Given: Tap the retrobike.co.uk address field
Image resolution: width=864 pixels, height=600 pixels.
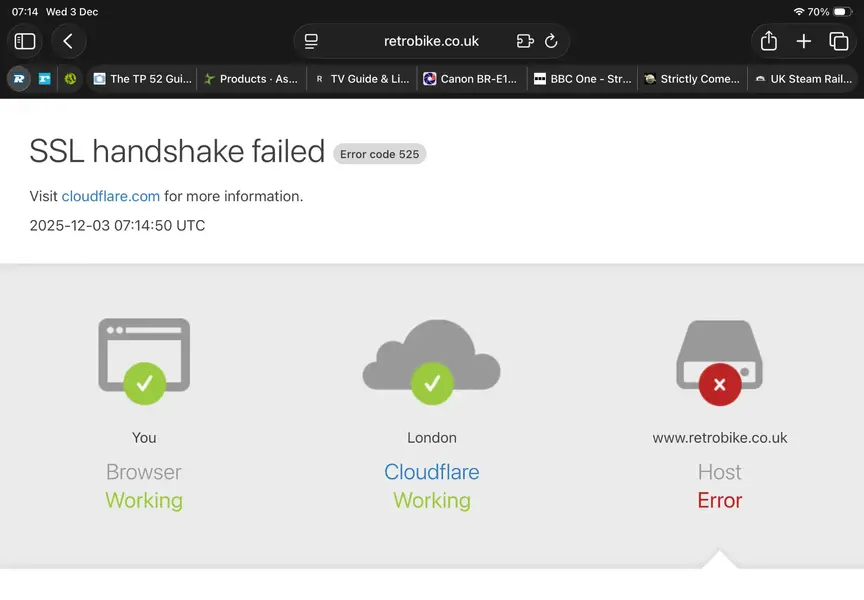Looking at the screenshot, I should (x=431, y=41).
